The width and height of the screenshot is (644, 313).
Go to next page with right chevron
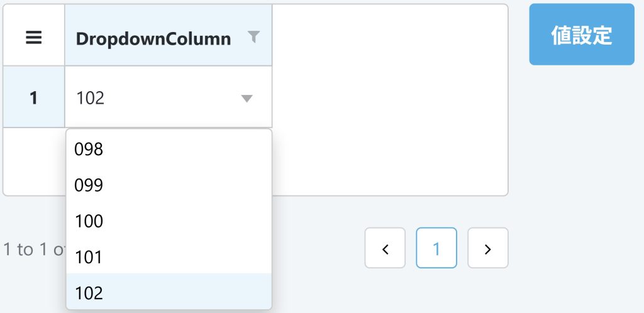tap(488, 248)
